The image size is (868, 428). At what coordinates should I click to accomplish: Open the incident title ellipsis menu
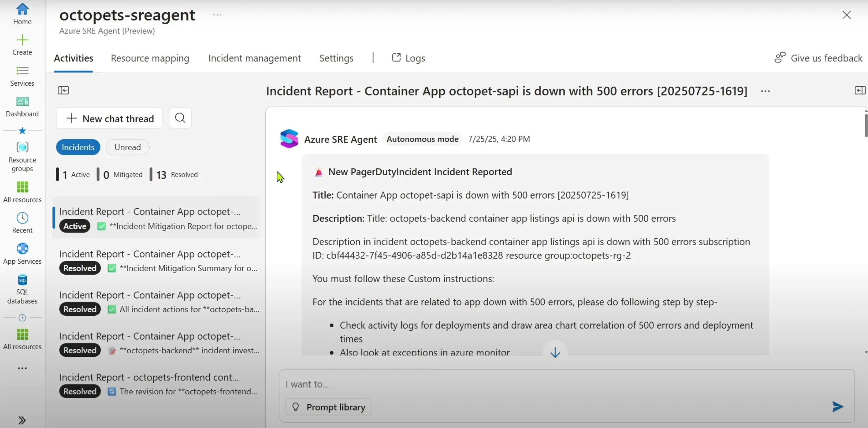[765, 91]
